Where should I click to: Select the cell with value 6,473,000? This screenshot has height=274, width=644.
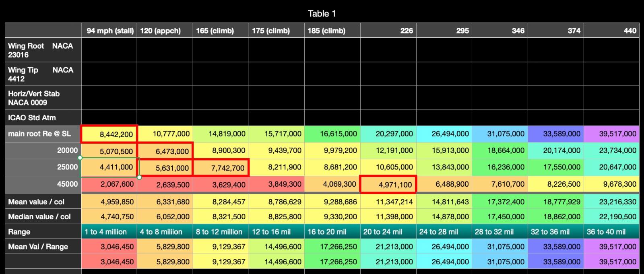[165, 151]
